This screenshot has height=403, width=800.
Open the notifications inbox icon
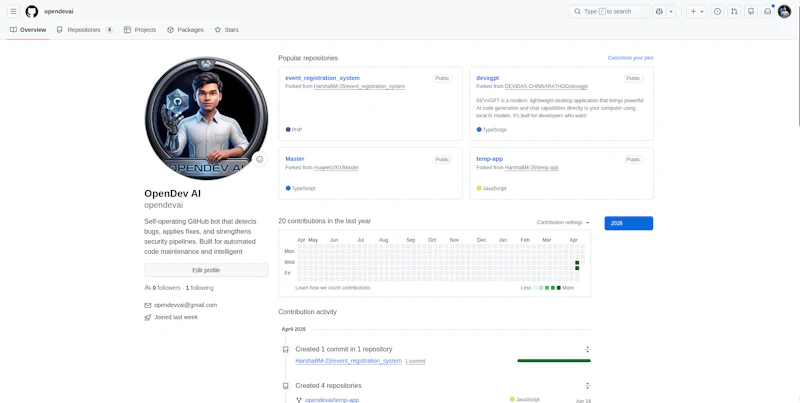(767, 11)
